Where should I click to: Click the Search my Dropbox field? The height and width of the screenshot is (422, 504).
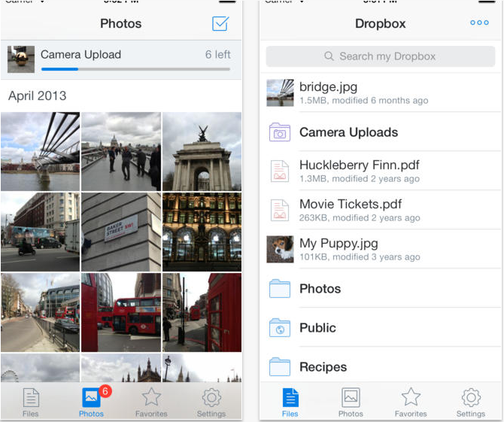(x=381, y=56)
